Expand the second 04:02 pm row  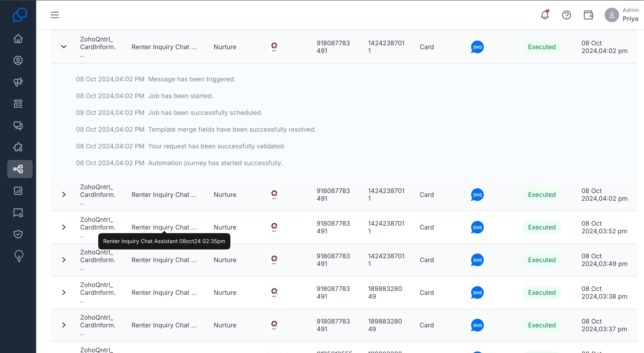(x=64, y=195)
